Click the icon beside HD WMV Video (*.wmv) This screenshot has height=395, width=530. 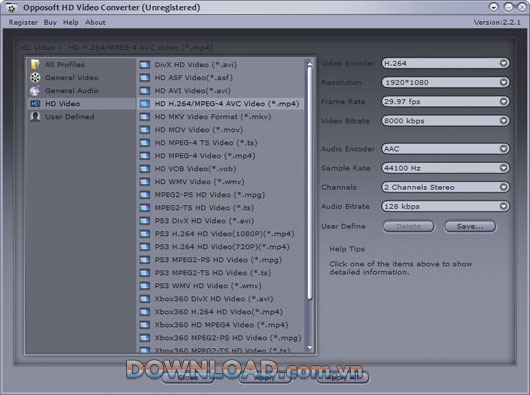[x=145, y=182]
